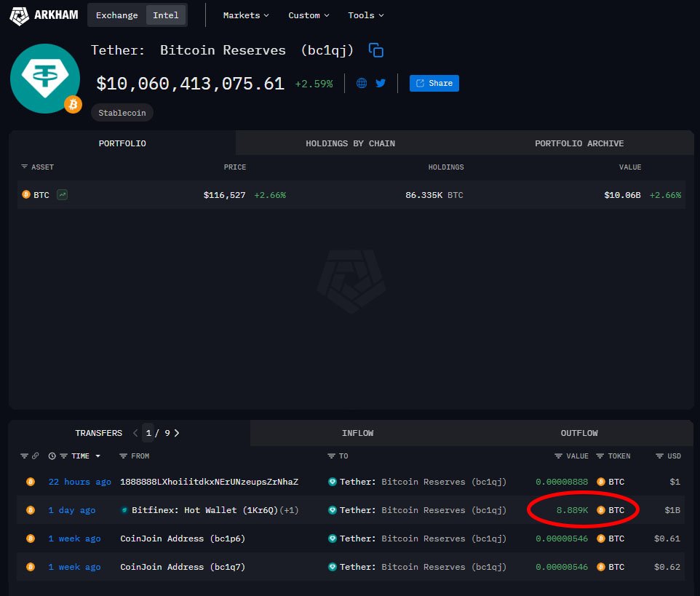Copy the Tether Bitcoin Reserves address

coord(375,50)
